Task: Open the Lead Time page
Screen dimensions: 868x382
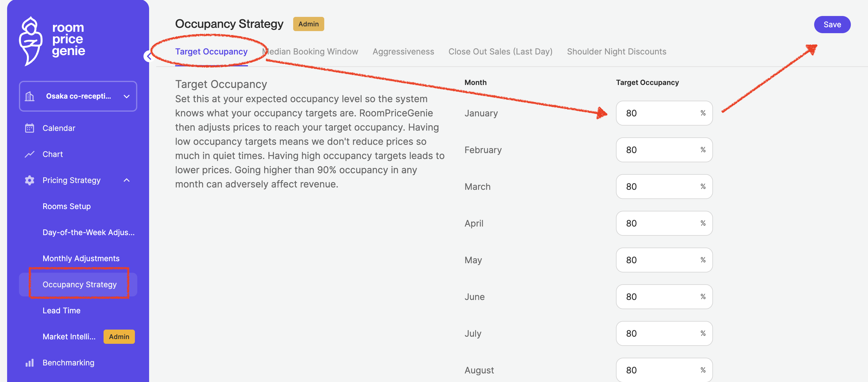Action: [61, 311]
